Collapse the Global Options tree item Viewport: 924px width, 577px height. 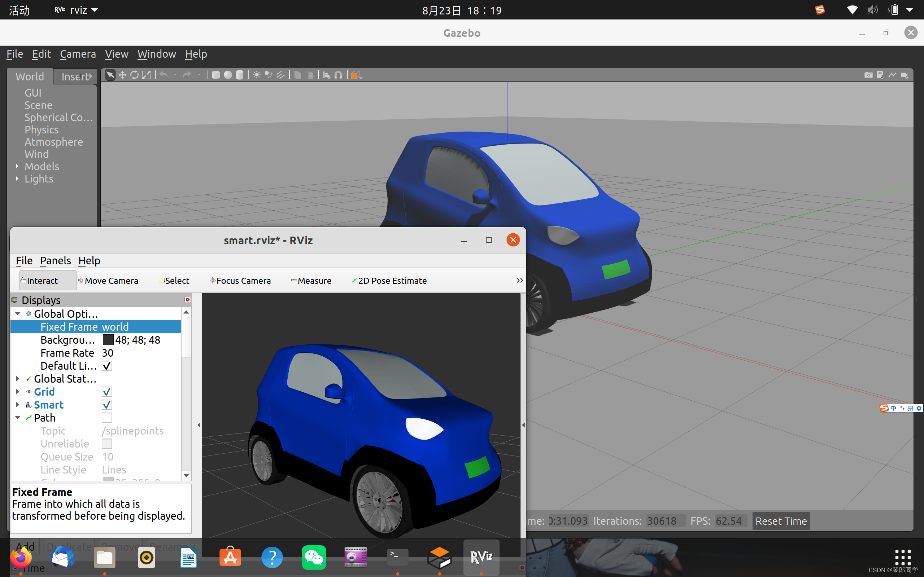[x=18, y=314]
